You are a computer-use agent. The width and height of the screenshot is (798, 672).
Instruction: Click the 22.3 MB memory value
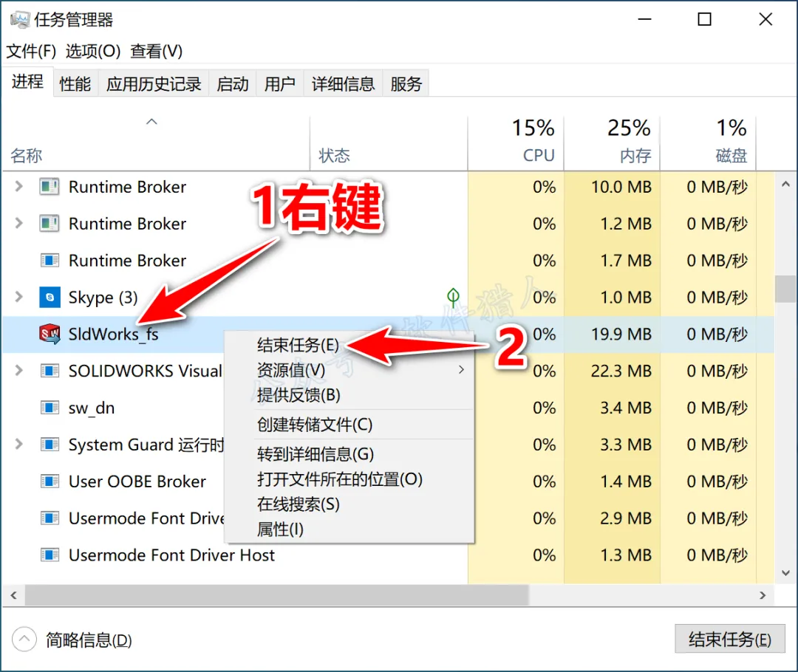coord(621,371)
